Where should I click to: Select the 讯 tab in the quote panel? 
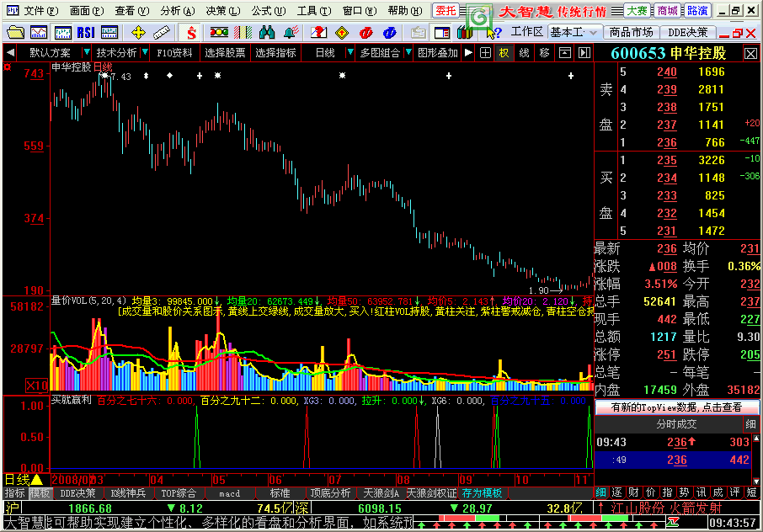click(701, 492)
